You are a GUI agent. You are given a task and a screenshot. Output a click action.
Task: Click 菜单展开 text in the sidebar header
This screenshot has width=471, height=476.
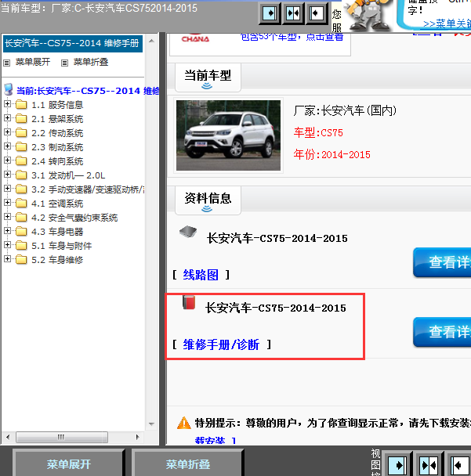[33, 62]
